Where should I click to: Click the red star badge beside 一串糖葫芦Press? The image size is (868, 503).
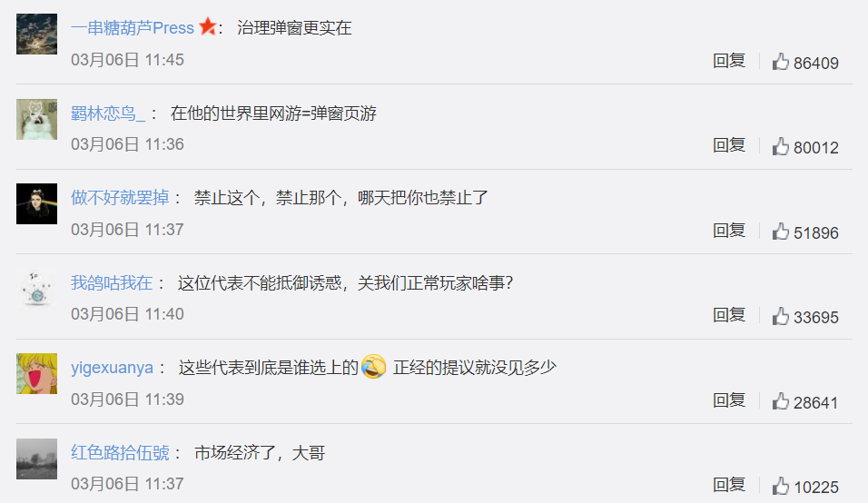coord(208,26)
